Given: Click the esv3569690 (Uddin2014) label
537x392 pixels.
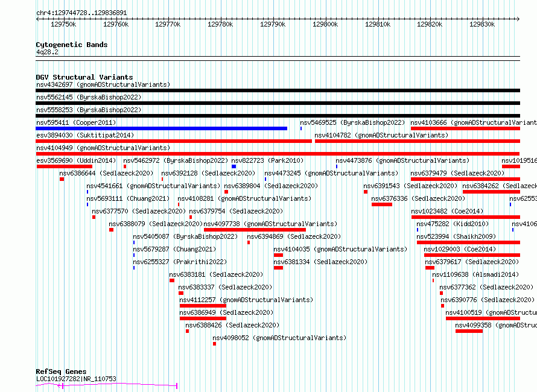Looking at the screenshot, I should pyautogui.click(x=76, y=160).
